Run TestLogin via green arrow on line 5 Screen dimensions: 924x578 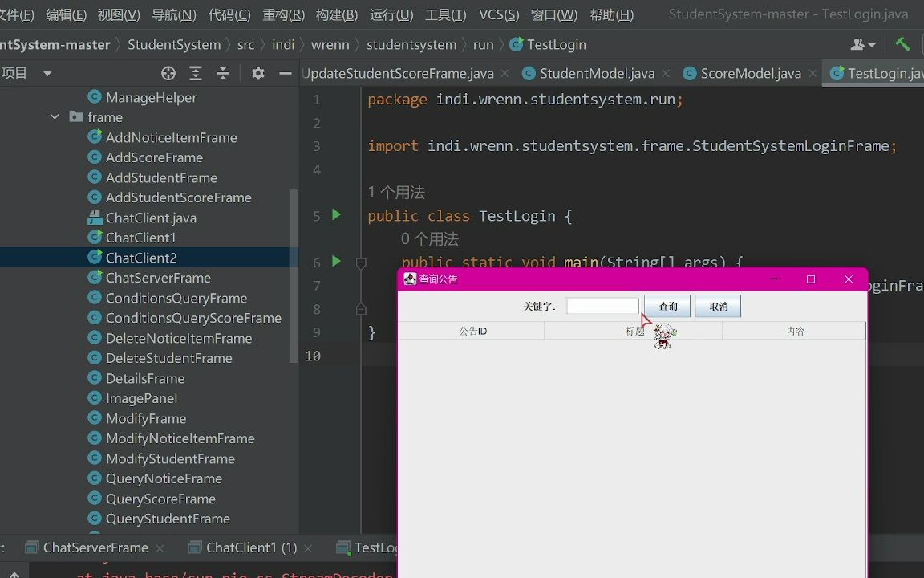336,214
